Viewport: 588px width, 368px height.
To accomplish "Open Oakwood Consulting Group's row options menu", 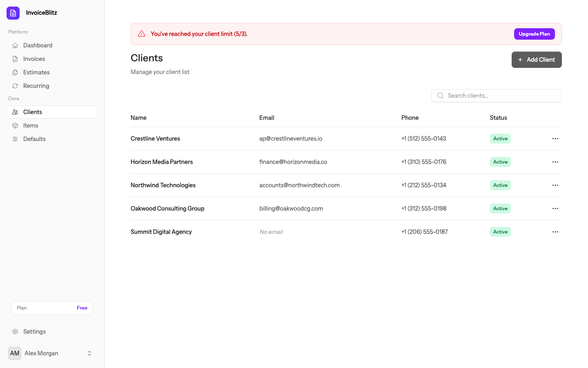I will tap(555, 208).
